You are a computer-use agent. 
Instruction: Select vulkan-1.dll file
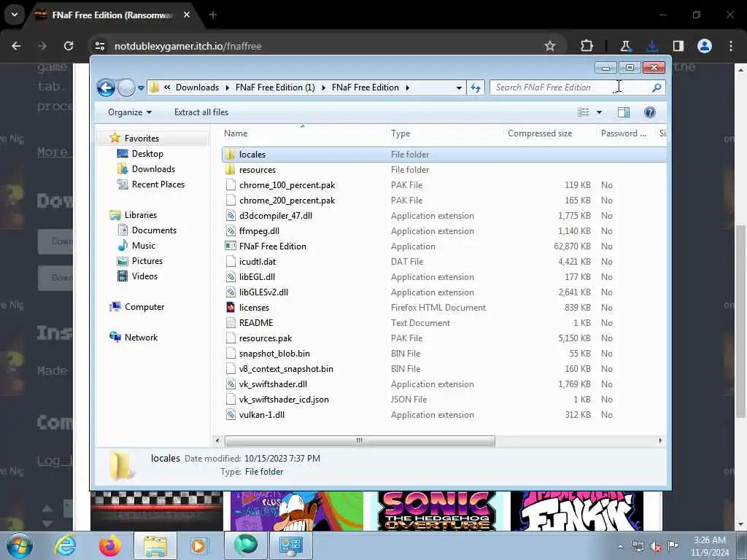262,415
